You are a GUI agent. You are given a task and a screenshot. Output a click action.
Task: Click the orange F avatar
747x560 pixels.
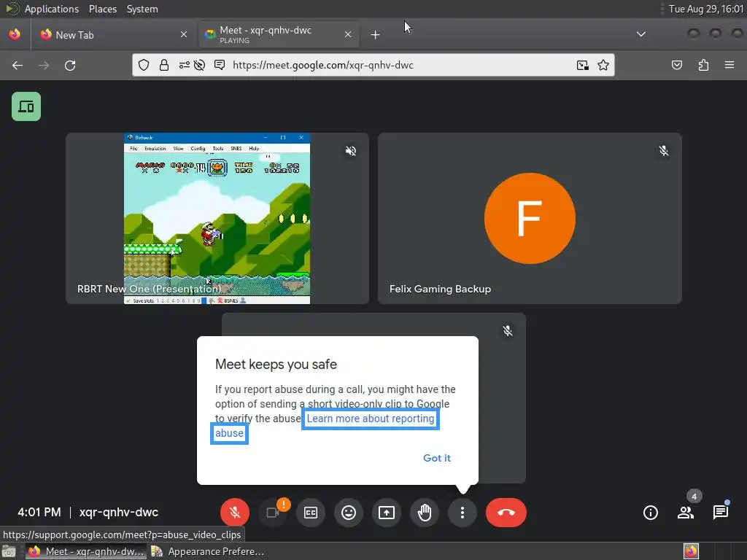click(530, 218)
